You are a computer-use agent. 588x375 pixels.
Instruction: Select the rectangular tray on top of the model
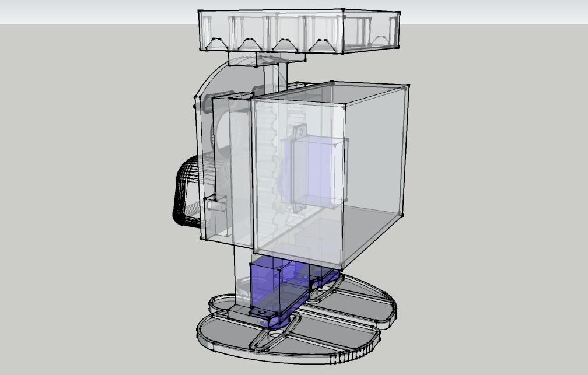pos(299,31)
